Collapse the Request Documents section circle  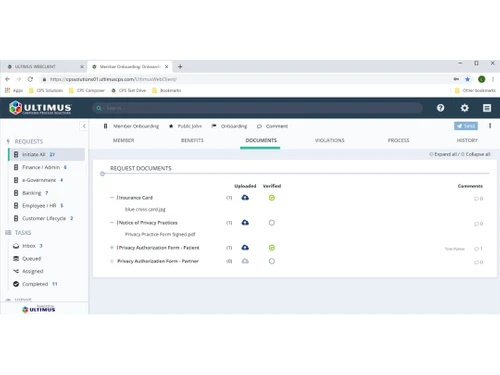(102, 174)
